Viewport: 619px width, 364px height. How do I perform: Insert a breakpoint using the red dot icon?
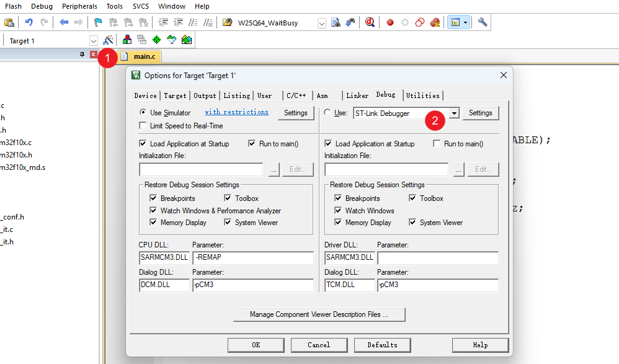tap(390, 22)
